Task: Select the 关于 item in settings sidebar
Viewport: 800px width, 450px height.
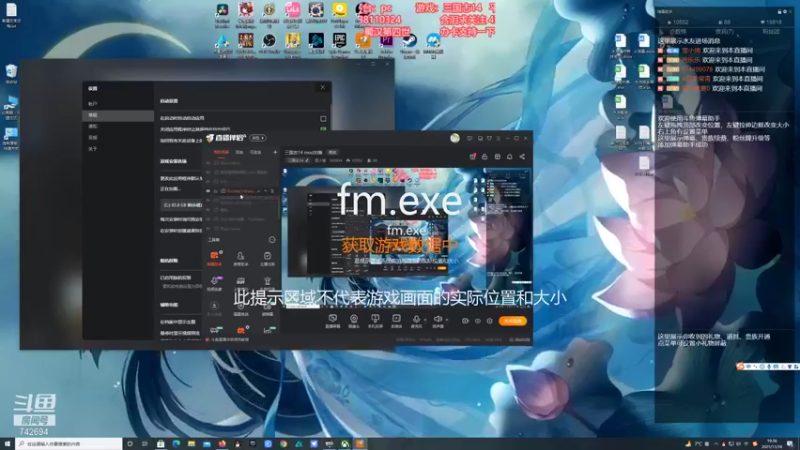Action: click(x=92, y=148)
